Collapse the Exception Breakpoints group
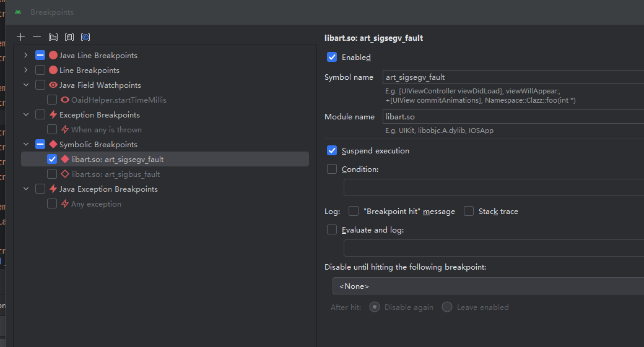The height and width of the screenshot is (347, 644). point(26,115)
